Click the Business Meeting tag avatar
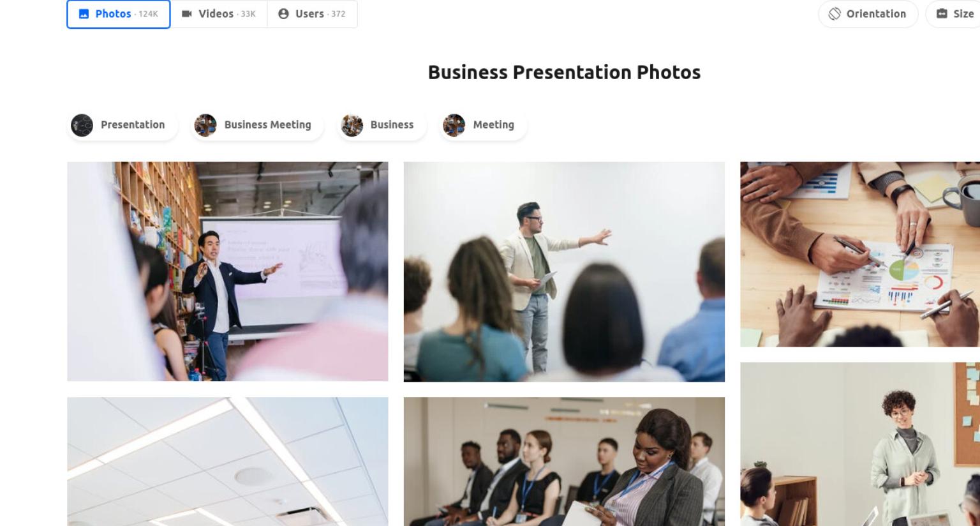Image resolution: width=980 pixels, height=526 pixels. 205,125
